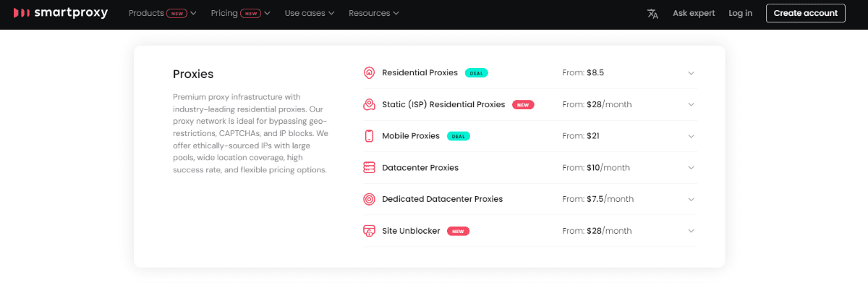Viewport: 868px width, 283px height.
Task: Open the Use cases menu
Action: [310, 13]
